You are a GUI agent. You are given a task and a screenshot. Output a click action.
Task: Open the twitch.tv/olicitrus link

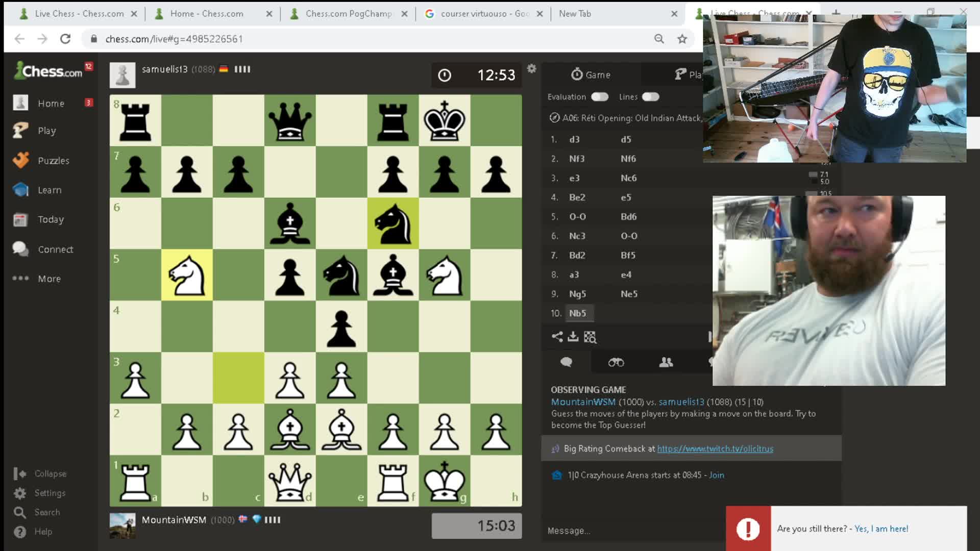point(715,449)
